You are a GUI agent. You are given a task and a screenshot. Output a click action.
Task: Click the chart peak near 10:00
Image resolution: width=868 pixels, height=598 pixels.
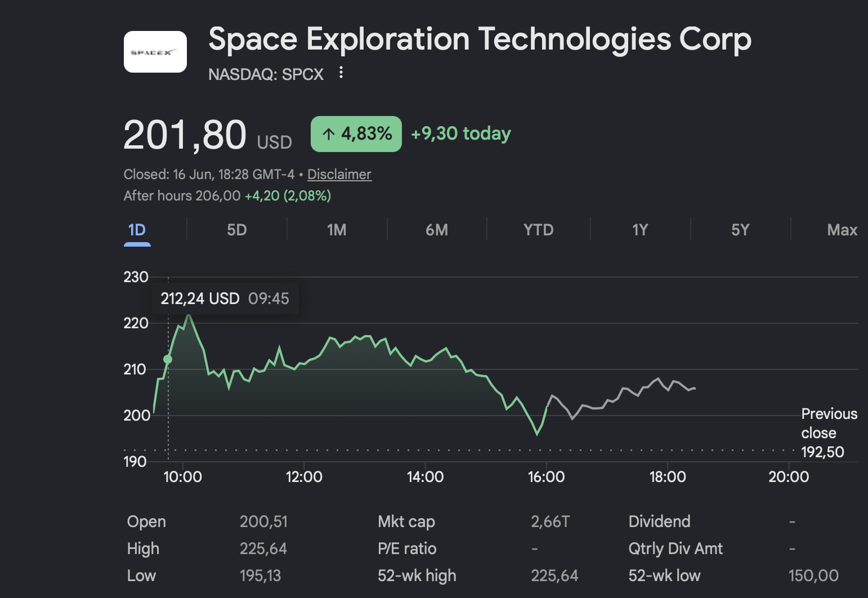click(x=189, y=315)
